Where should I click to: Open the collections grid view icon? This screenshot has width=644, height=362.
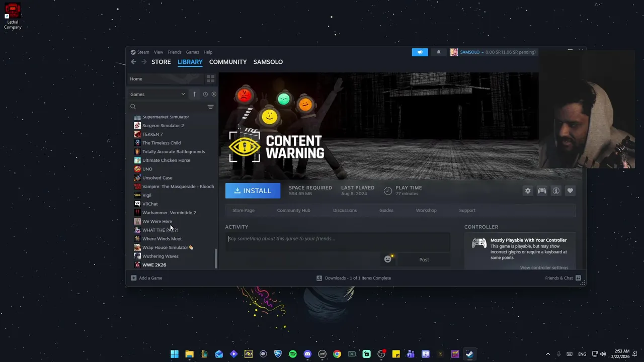(210, 79)
